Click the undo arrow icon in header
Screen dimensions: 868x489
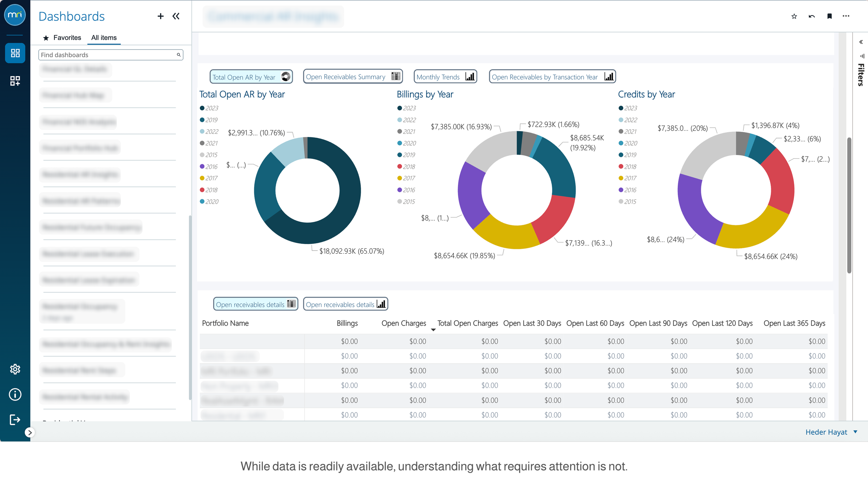(811, 16)
